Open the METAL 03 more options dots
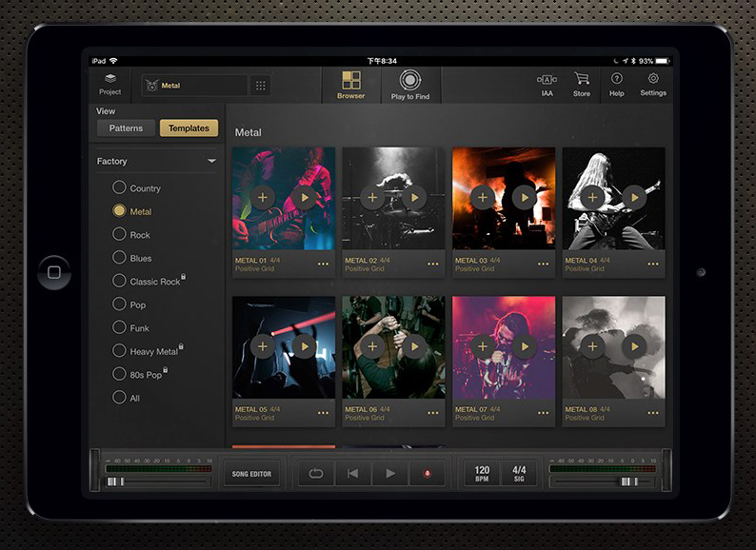This screenshot has height=550, width=756. pos(543,265)
